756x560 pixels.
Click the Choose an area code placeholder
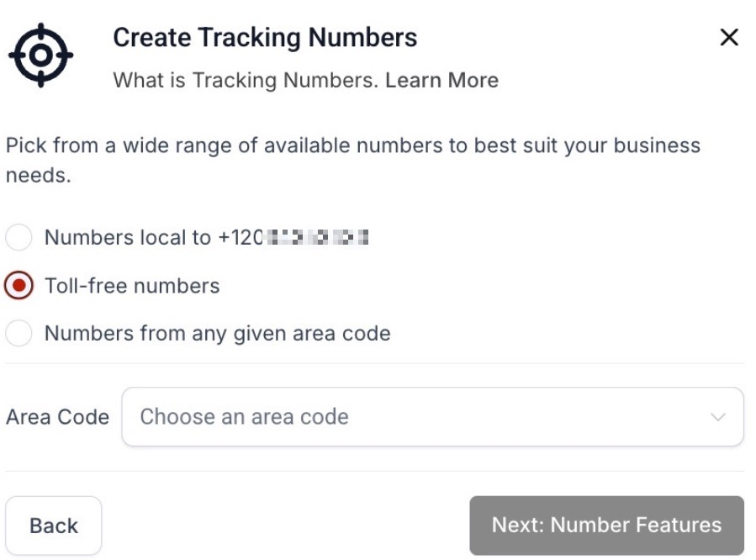(x=244, y=417)
